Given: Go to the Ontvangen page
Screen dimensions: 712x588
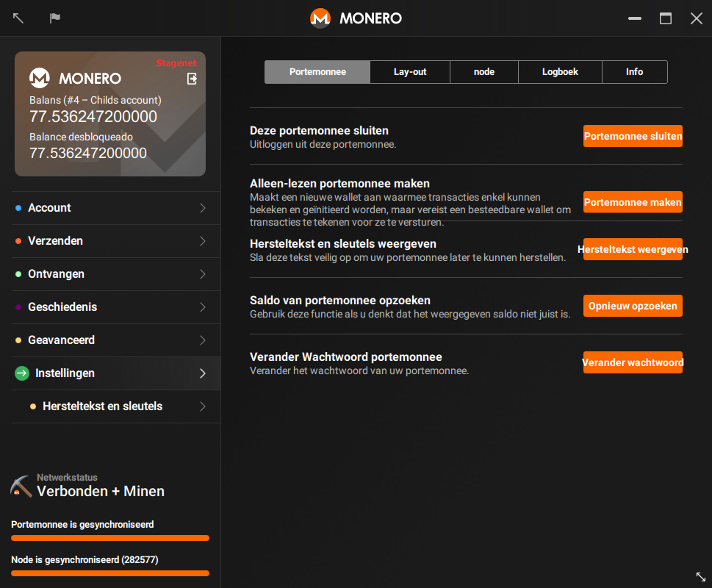Looking at the screenshot, I should (x=116, y=274).
